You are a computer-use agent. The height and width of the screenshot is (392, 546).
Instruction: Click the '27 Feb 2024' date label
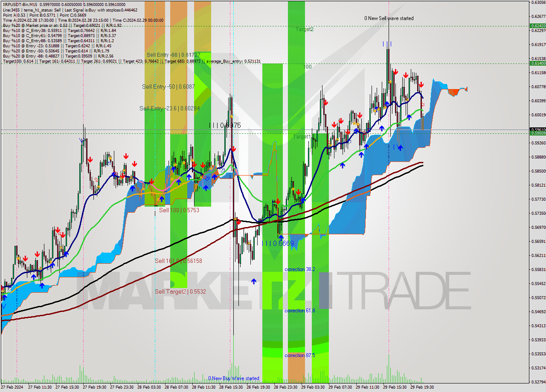[12, 388]
